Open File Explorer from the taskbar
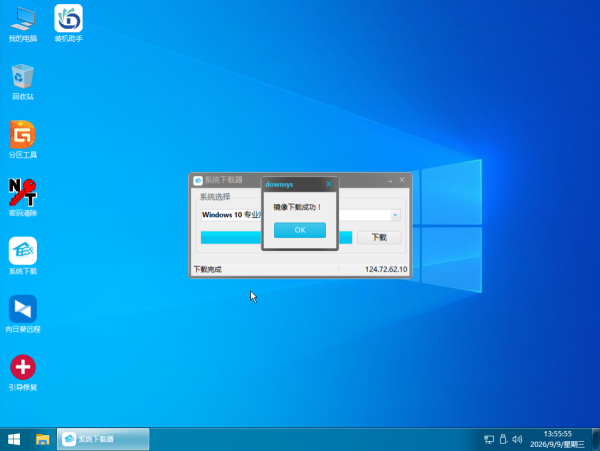Viewport: 600px width, 451px height. tap(42, 439)
